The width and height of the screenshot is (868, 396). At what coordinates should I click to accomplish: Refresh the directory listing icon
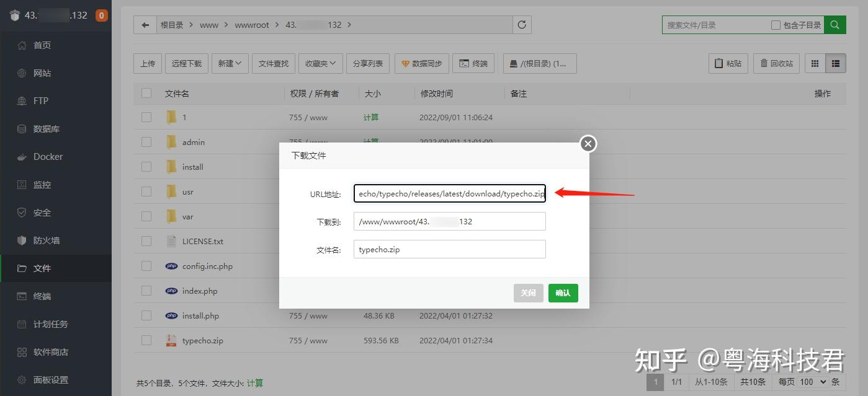[522, 25]
